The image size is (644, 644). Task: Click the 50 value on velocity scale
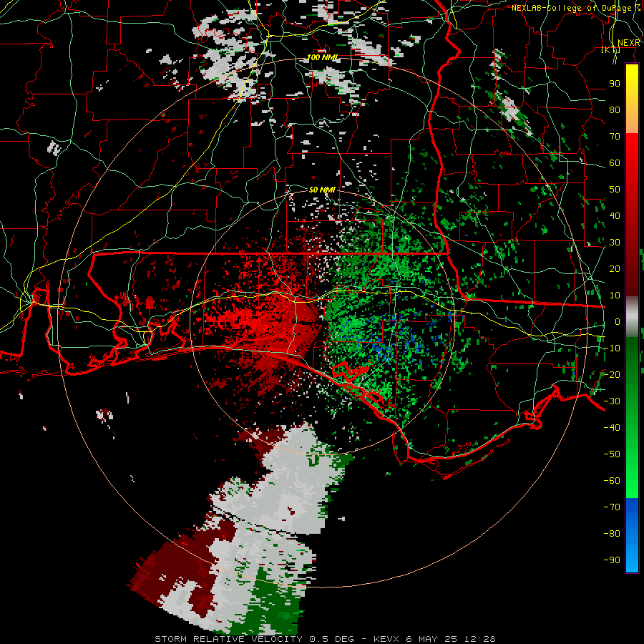[615, 190]
